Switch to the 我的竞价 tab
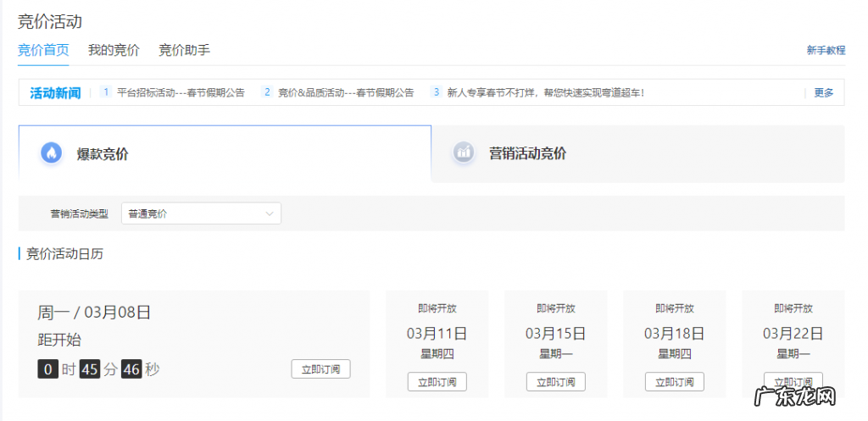Screen dimensions: 868x421 [114, 50]
